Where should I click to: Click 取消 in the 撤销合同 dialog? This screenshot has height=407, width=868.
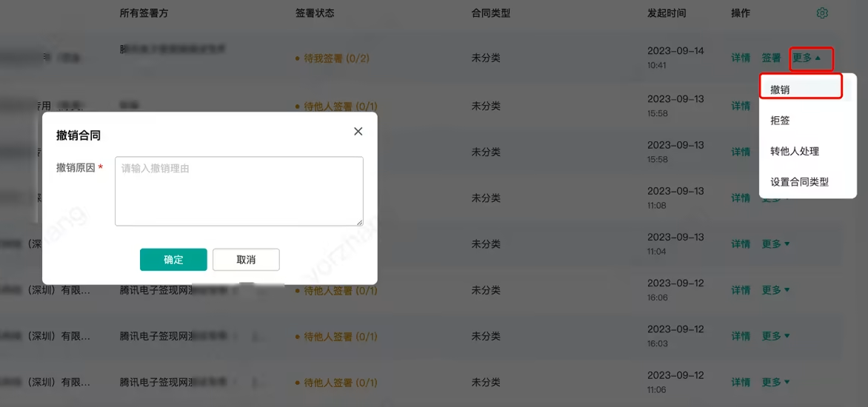[x=246, y=259]
